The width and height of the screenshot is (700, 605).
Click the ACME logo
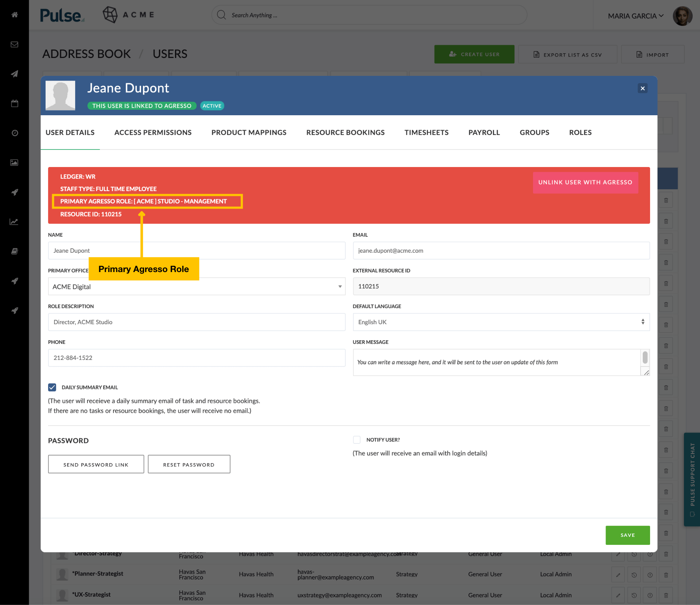[x=128, y=15]
